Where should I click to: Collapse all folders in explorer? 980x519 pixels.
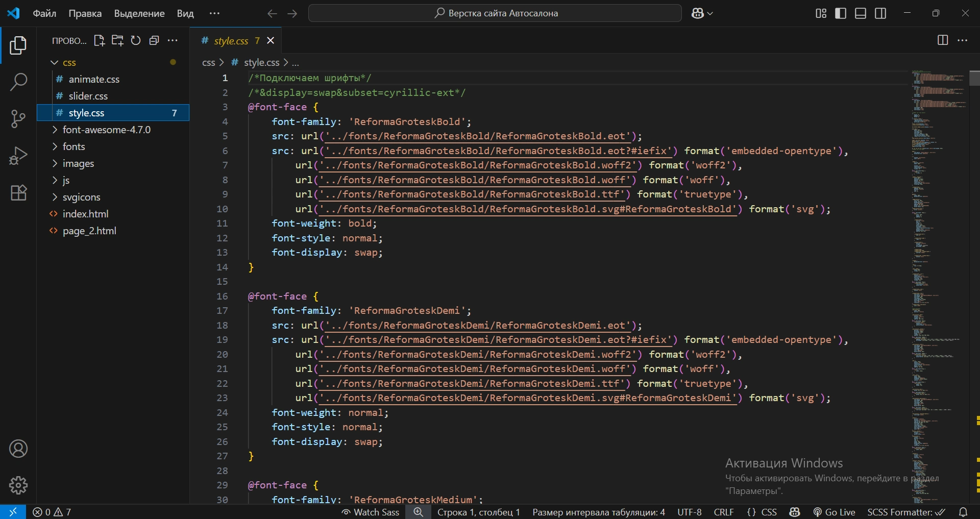pyautogui.click(x=154, y=41)
